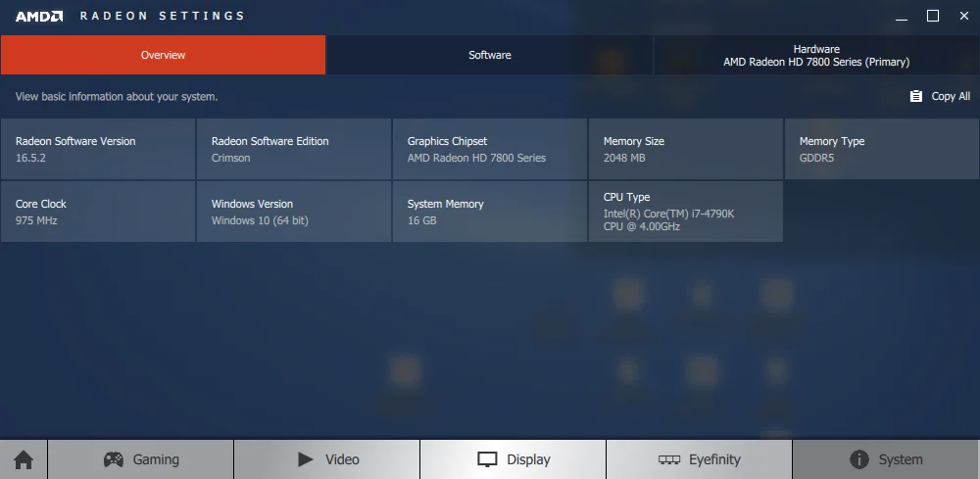This screenshot has width=980, height=479.
Task: Open the System section
Action: coord(886,459)
